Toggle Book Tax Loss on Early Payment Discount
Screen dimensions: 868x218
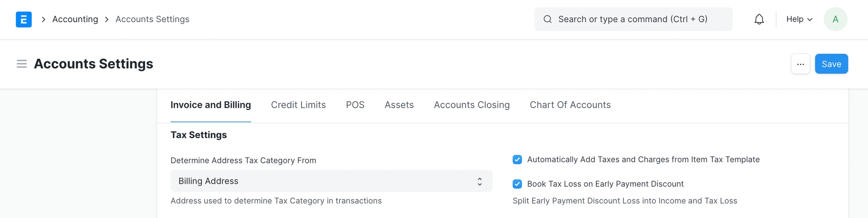click(517, 184)
